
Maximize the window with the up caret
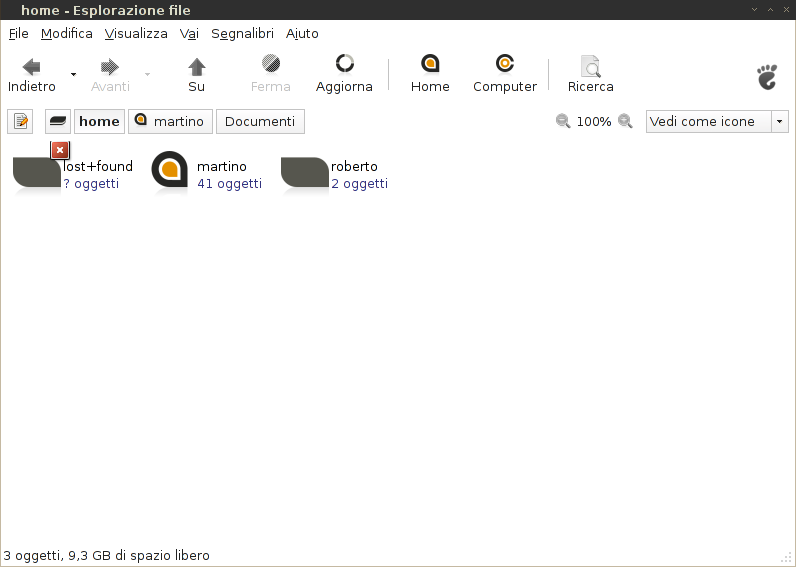click(770, 10)
